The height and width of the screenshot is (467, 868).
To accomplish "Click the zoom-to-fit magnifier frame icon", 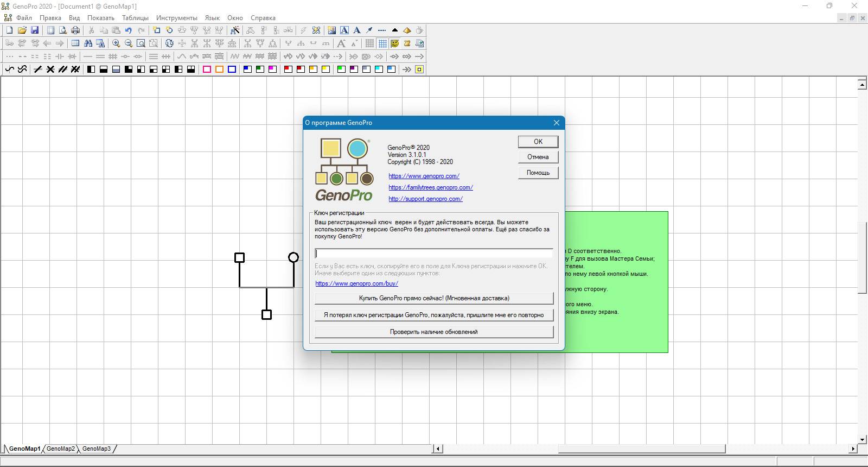I will point(141,43).
